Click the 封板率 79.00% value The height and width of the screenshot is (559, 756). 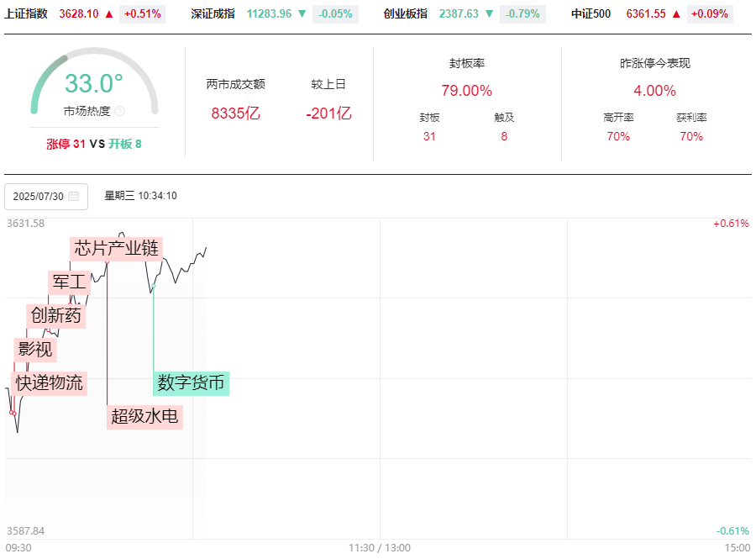click(x=466, y=91)
